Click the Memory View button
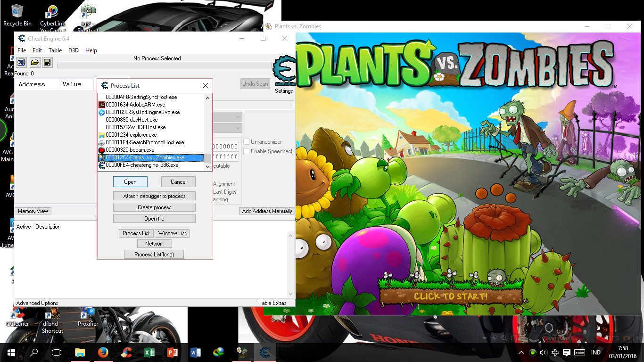This screenshot has width=644, height=362. tap(33, 211)
